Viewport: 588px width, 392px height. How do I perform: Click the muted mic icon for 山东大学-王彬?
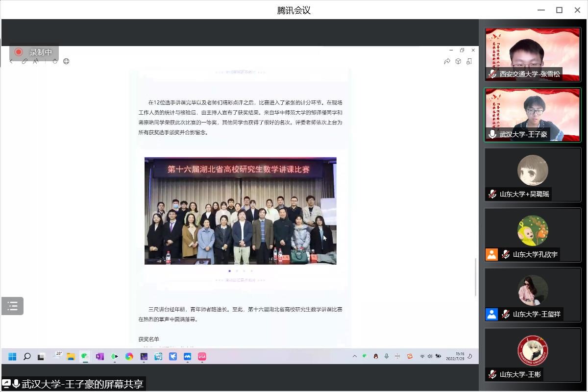(492, 374)
